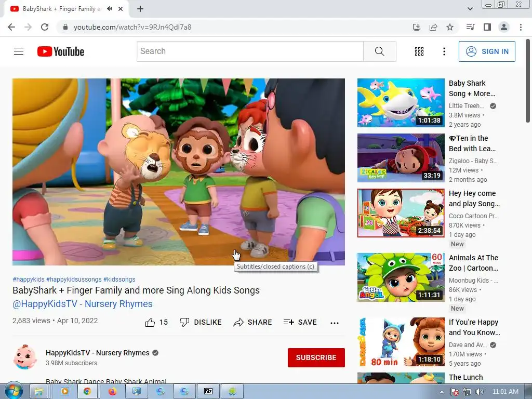Toggle the browser side panel

[487, 27]
